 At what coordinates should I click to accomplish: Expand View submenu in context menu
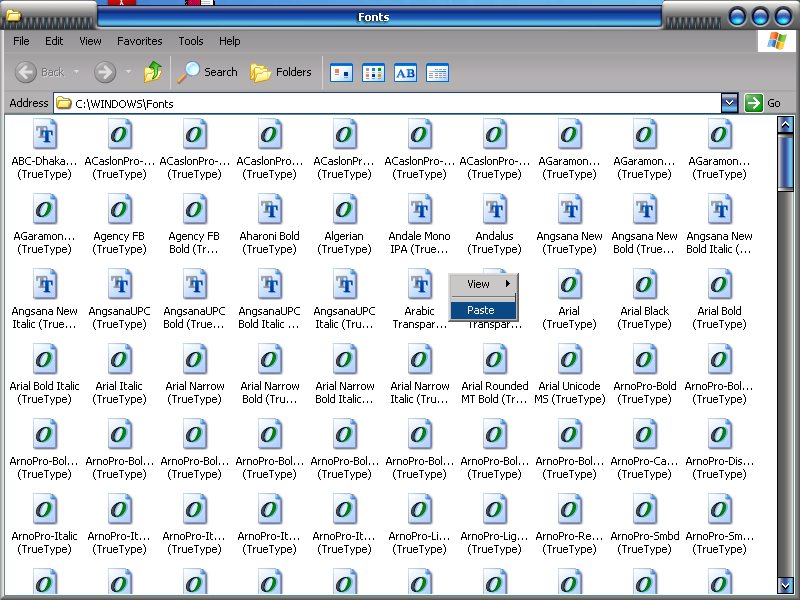click(x=483, y=284)
